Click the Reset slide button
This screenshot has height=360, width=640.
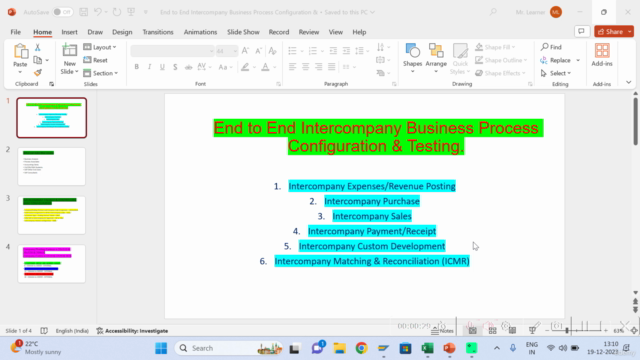click(x=96, y=60)
